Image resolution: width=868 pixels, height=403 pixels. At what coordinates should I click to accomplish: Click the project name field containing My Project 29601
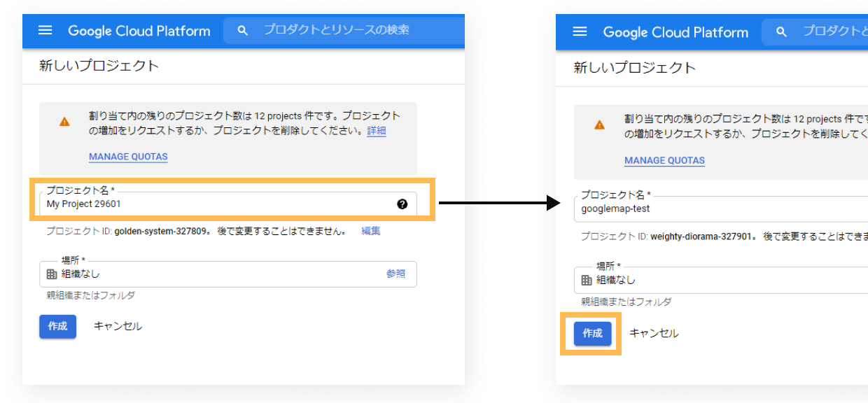[x=217, y=204]
